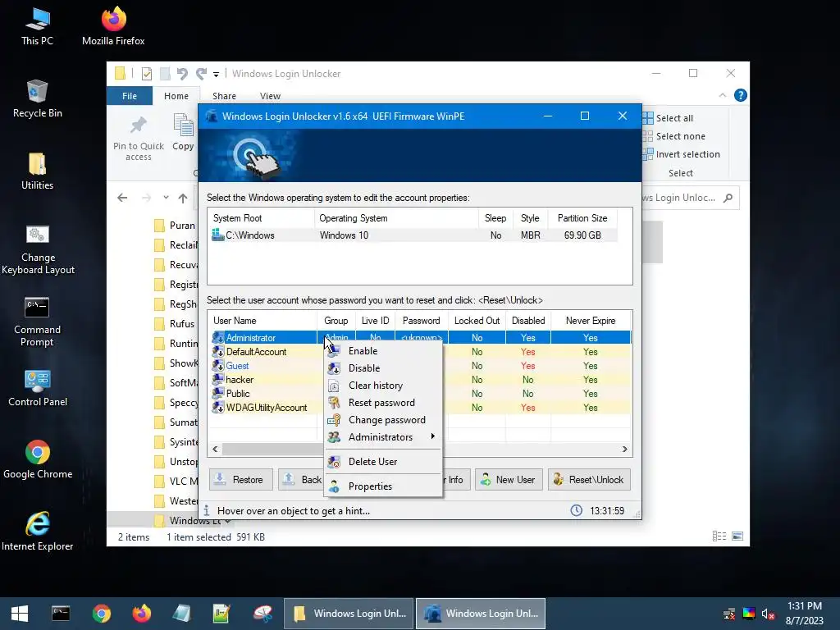The height and width of the screenshot is (630, 840).
Task: Open Firefox from the taskbar
Action: [141, 614]
